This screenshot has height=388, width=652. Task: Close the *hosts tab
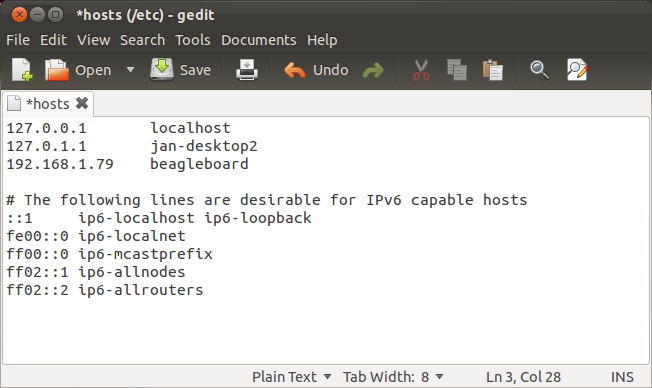(82, 103)
